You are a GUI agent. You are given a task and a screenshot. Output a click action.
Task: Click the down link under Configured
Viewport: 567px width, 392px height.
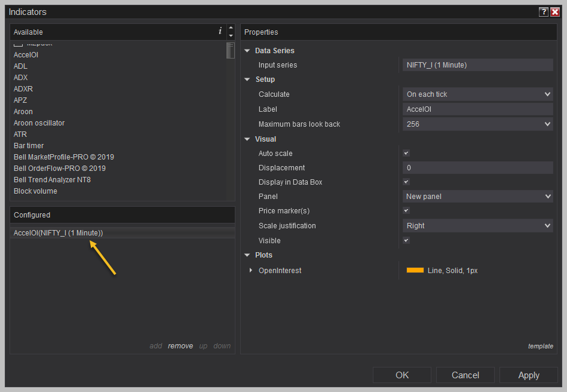(x=222, y=346)
